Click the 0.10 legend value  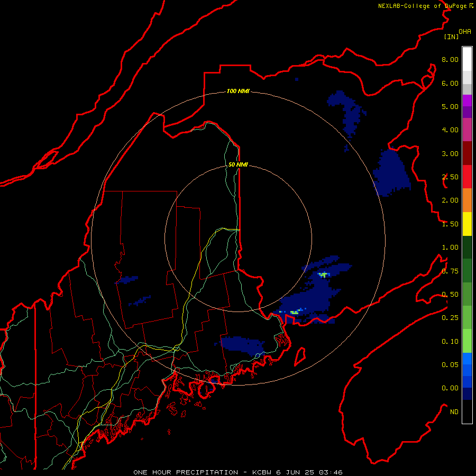(450, 342)
